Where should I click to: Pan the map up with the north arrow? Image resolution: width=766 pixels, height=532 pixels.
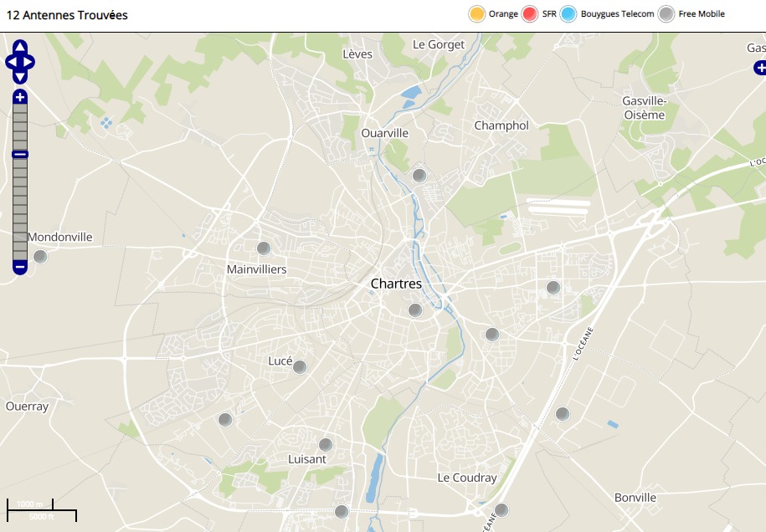pyautogui.click(x=20, y=47)
